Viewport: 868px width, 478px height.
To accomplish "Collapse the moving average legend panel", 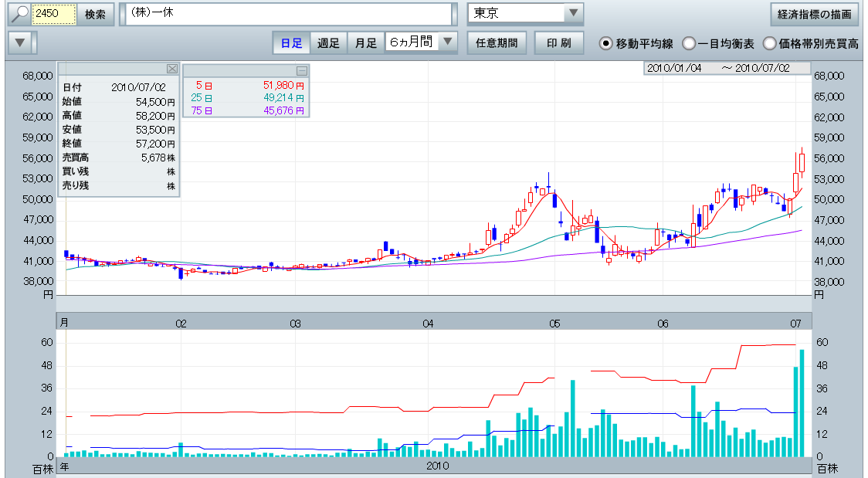I will pos(302,70).
